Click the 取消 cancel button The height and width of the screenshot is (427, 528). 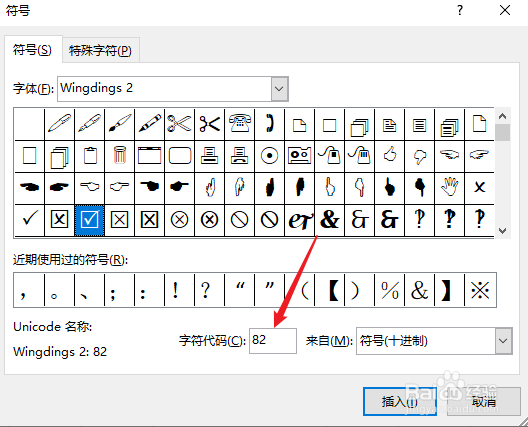tap(484, 401)
